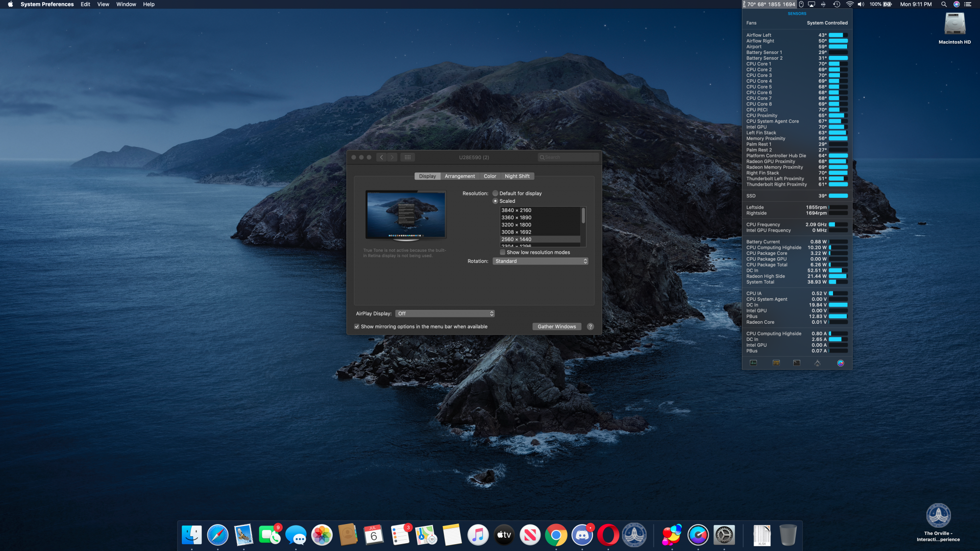This screenshot has height=551, width=980.
Task: Launch Music from the Dock
Action: 478,535
